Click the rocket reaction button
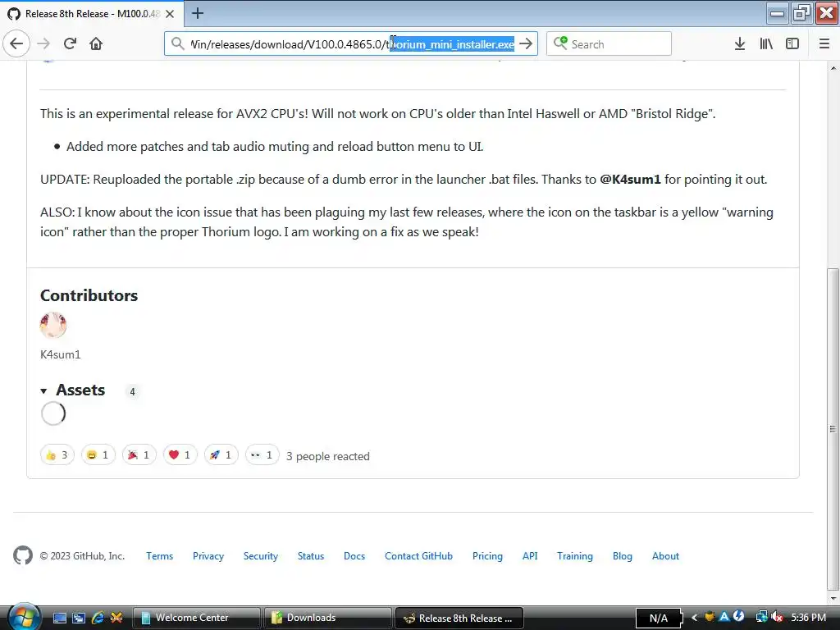The image size is (840, 630). click(221, 455)
